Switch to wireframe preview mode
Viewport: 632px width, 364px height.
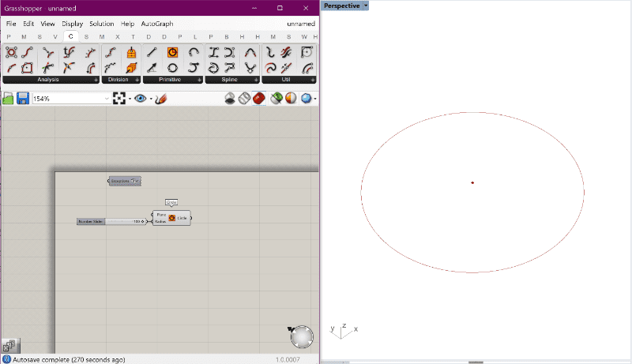point(244,98)
